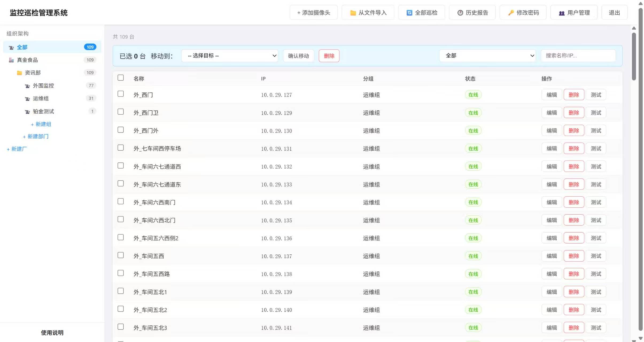The image size is (644, 342).
Task: Click the 在线 status badge for 外_车间六七通道西
Action: click(473, 166)
